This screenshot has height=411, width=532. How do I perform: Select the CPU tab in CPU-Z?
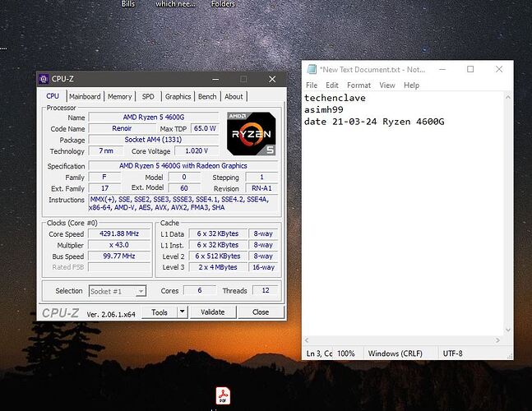click(53, 96)
